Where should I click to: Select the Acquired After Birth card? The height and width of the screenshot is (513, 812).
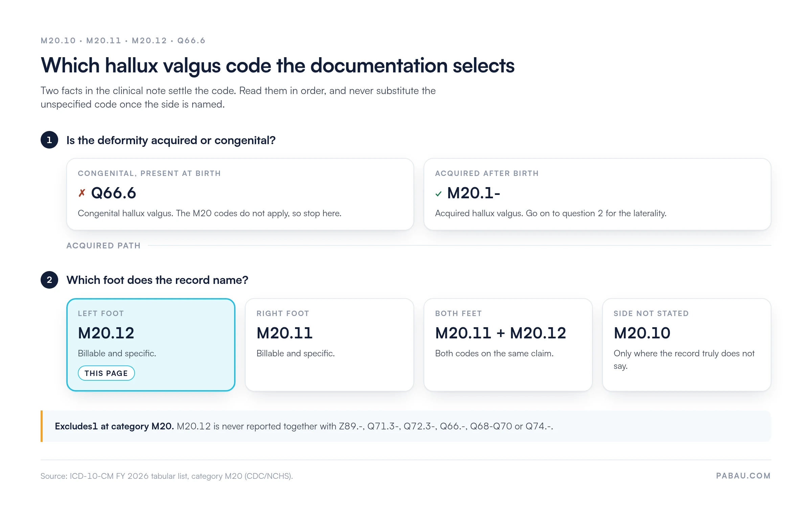[597, 194]
